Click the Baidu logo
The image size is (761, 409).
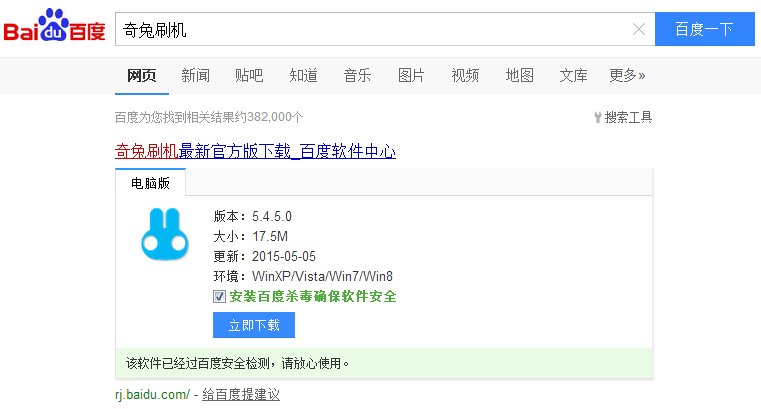coord(54,29)
